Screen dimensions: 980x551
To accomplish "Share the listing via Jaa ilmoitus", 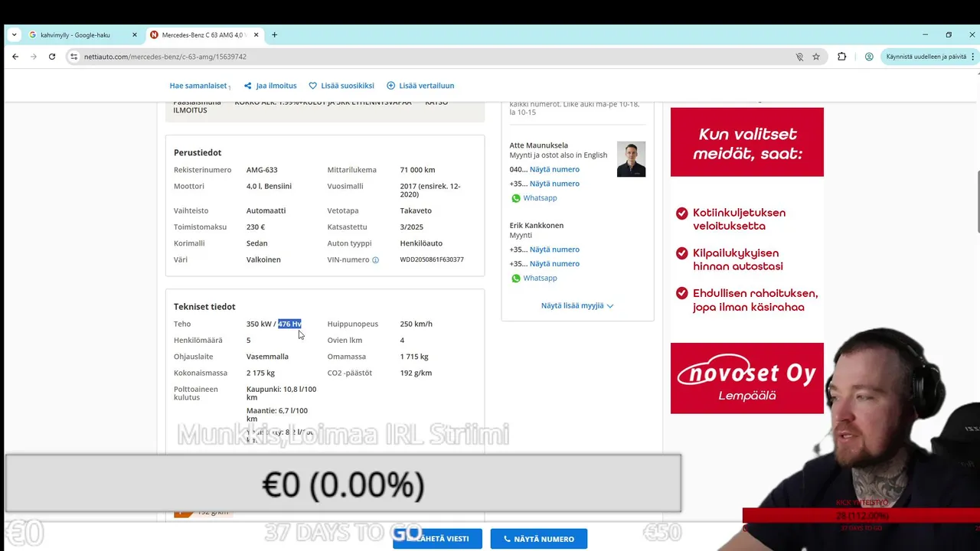I will [x=270, y=86].
